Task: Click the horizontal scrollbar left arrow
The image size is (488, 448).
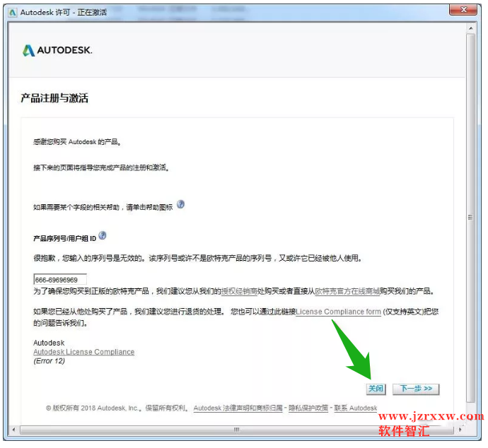Action: pyautogui.click(x=13, y=430)
